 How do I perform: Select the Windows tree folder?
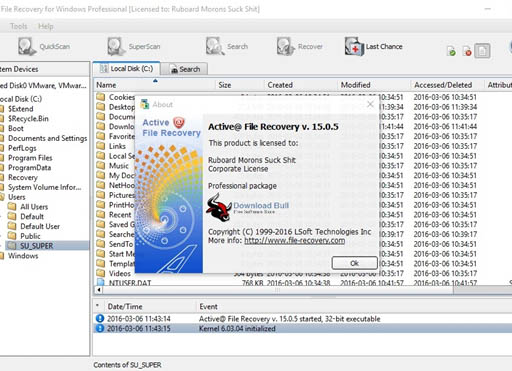coord(23,256)
